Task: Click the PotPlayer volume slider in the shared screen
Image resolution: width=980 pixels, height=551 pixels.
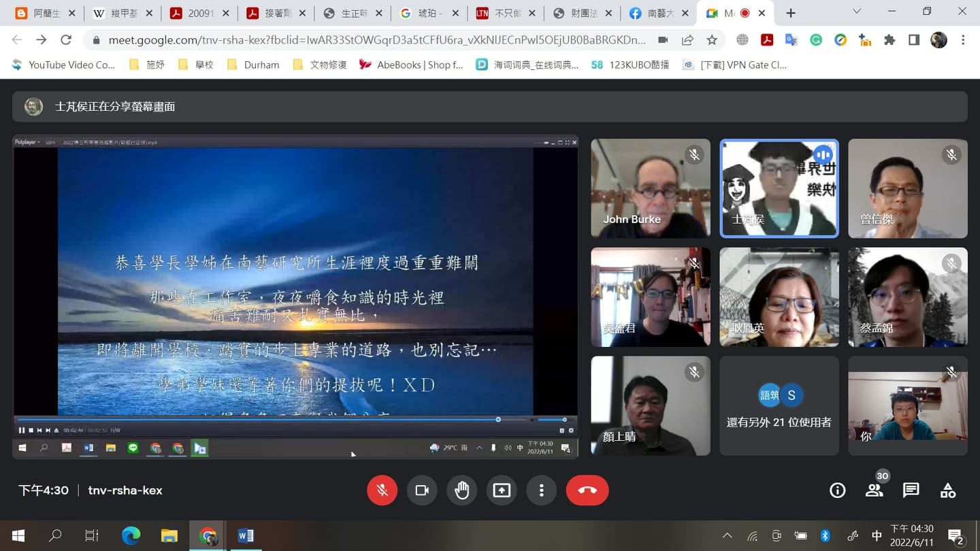Action: 553,420
